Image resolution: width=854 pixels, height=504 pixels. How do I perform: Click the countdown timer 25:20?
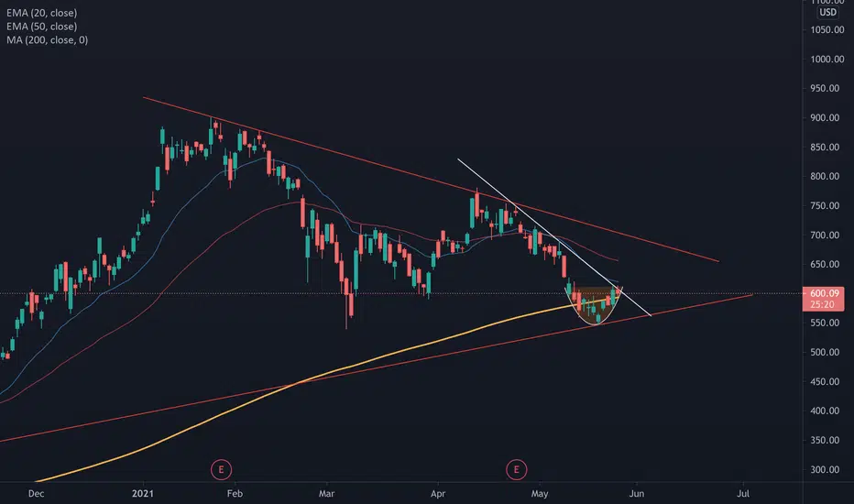[x=822, y=304]
